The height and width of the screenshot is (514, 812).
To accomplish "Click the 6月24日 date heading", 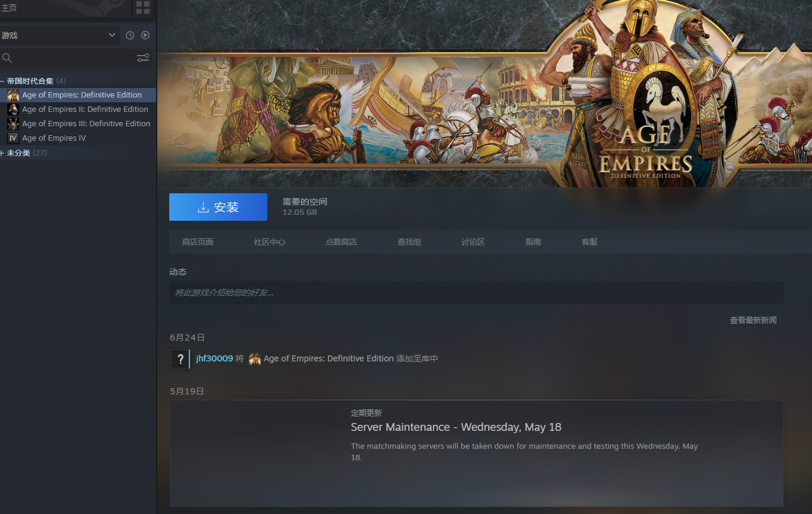I will [187, 337].
